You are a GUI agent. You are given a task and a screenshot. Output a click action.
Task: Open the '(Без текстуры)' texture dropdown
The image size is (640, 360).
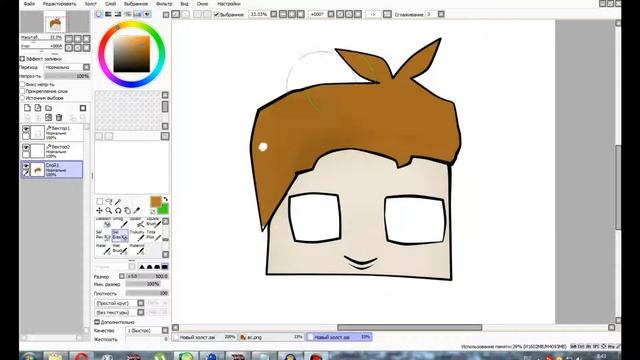pyautogui.click(x=120, y=312)
